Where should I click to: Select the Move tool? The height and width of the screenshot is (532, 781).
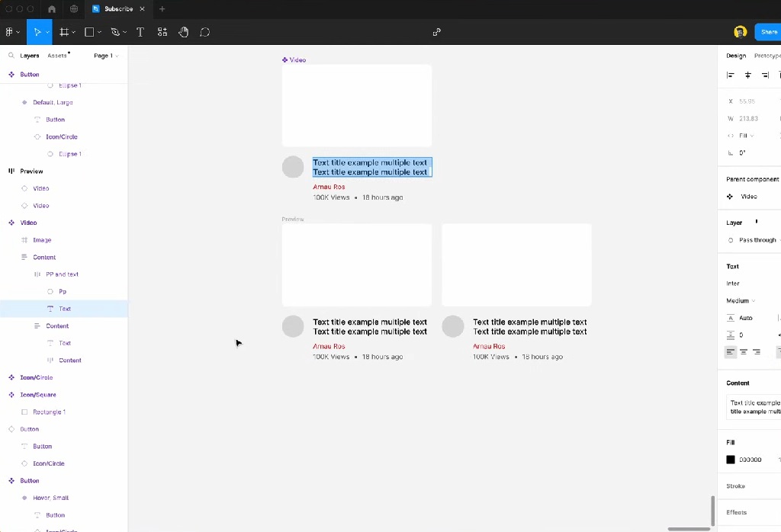[x=39, y=32]
